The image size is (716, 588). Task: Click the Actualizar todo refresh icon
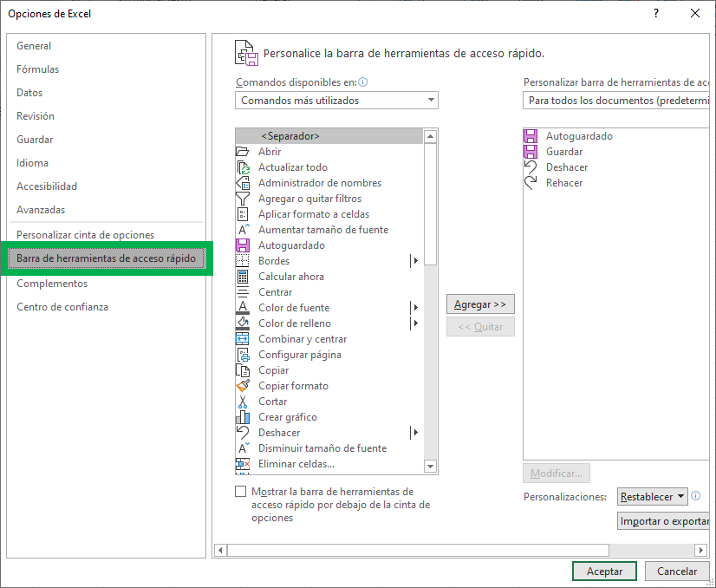click(x=243, y=167)
